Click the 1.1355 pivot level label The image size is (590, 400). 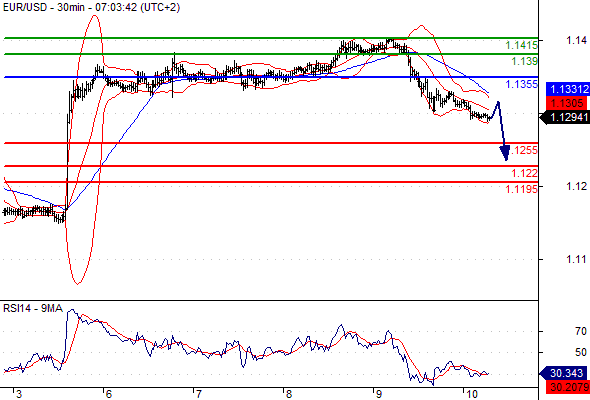(521, 84)
